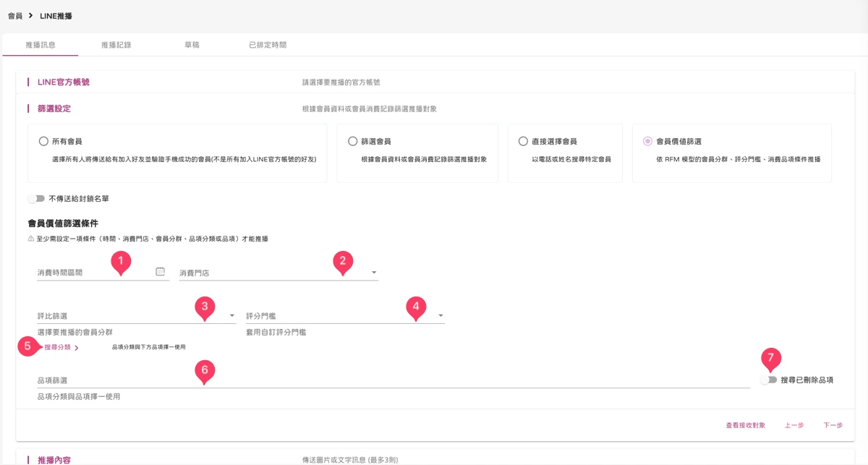Open the calendar picker for 消費時間區間
The width and height of the screenshot is (868, 465).
tap(161, 272)
